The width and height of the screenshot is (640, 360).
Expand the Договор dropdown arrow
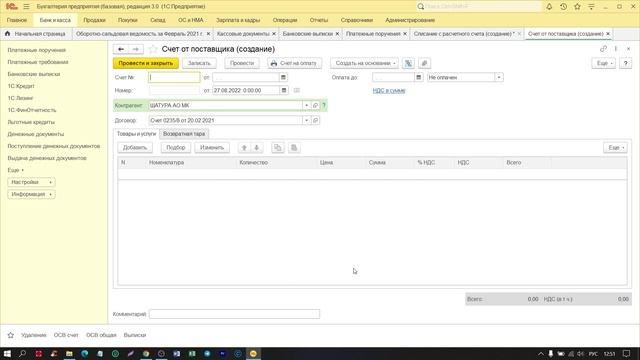point(307,120)
